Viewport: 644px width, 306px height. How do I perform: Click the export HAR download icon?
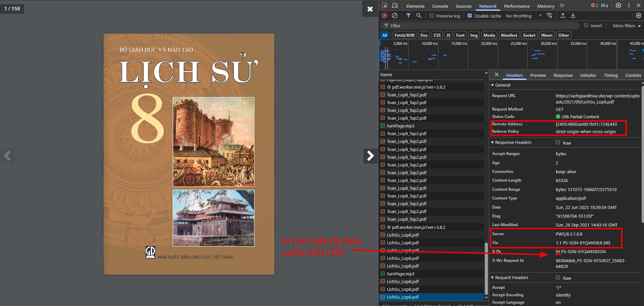pos(573,16)
